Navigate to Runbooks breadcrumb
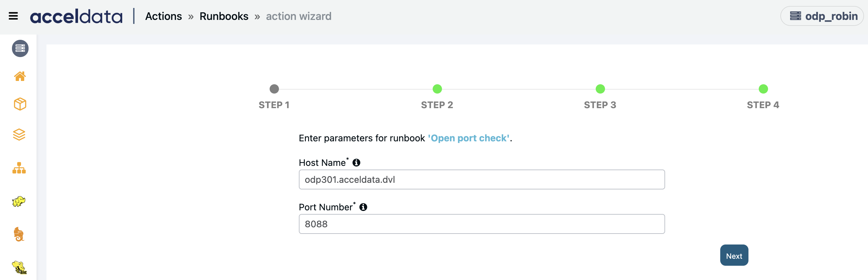The image size is (868, 280). (224, 16)
